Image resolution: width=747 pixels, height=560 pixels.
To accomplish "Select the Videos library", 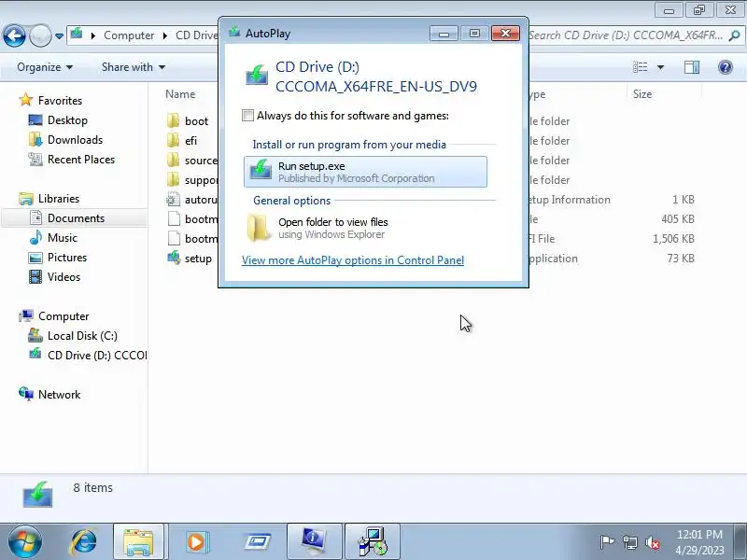I will 63,276.
